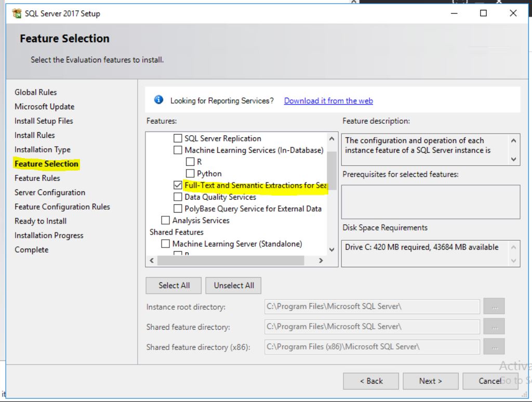This screenshot has height=402, width=532.
Task: Uncheck Full-Text and Semantic Extractions for Search
Action: pyautogui.click(x=179, y=185)
